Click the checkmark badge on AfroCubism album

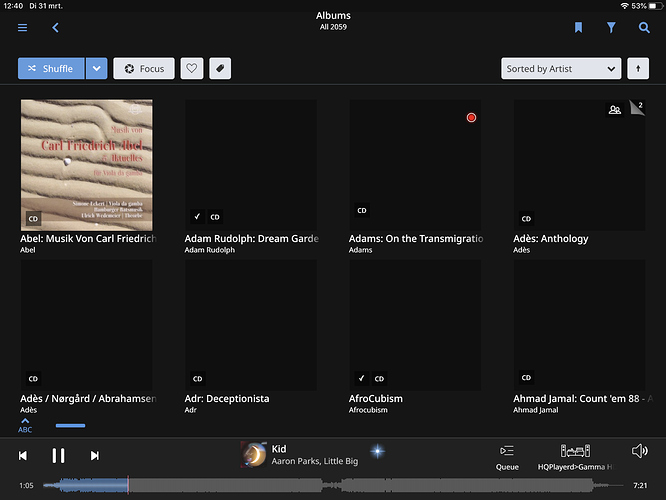(x=361, y=378)
